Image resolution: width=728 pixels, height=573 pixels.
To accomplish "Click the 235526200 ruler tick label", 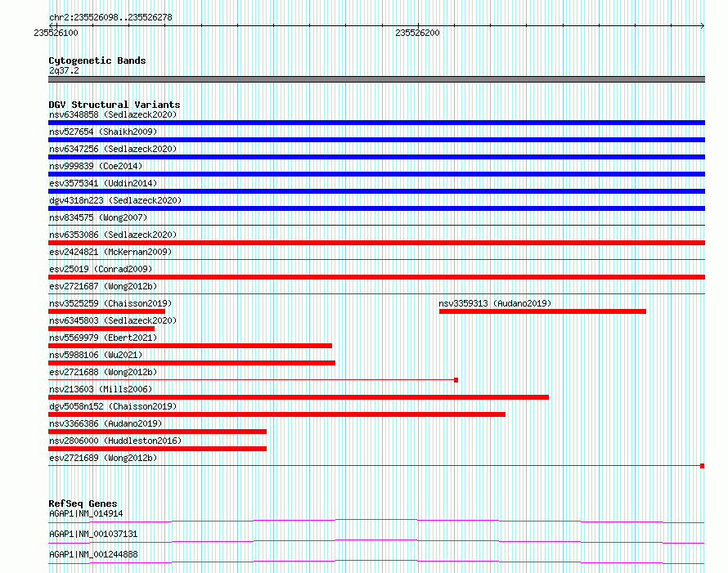I will [x=417, y=33].
